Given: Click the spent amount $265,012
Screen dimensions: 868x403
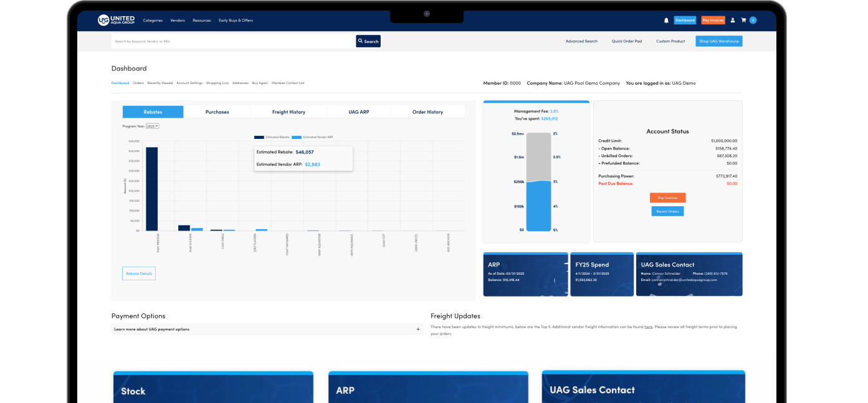Looking at the screenshot, I should coord(550,118).
